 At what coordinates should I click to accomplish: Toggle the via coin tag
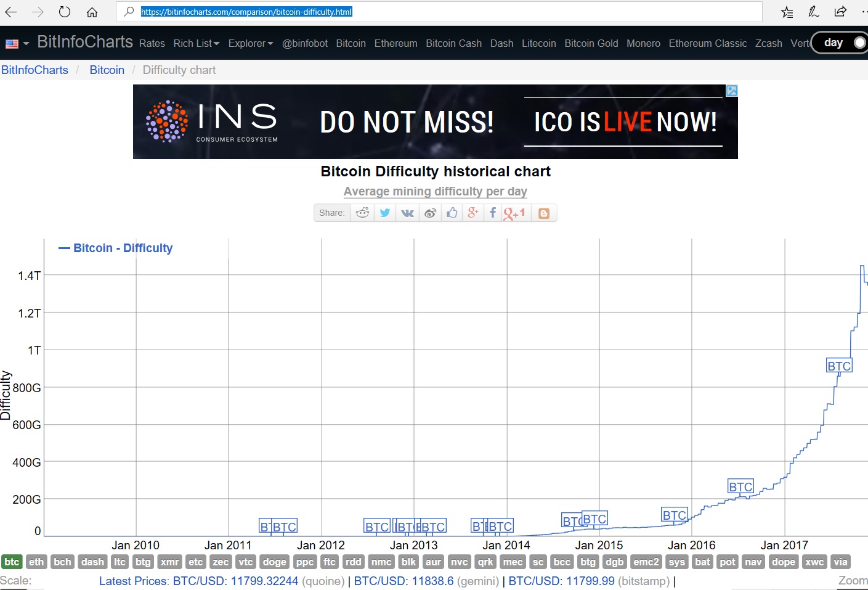(840, 562)
